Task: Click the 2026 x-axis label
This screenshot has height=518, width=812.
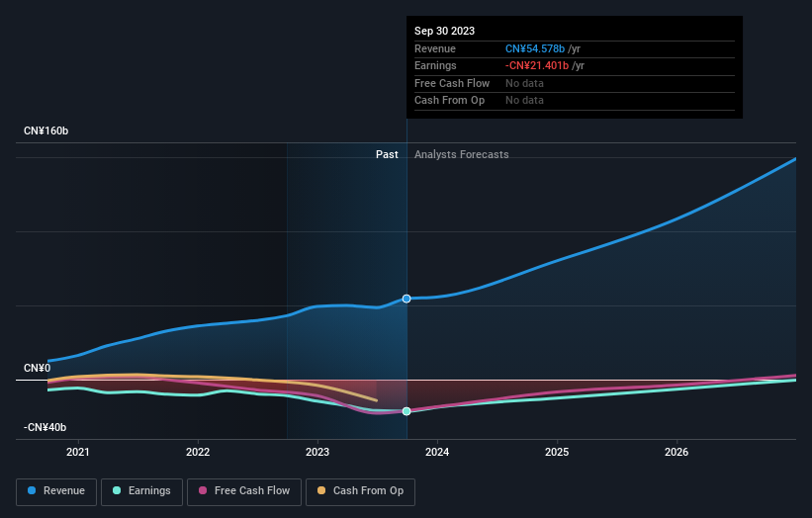Action: coord(677,452)
